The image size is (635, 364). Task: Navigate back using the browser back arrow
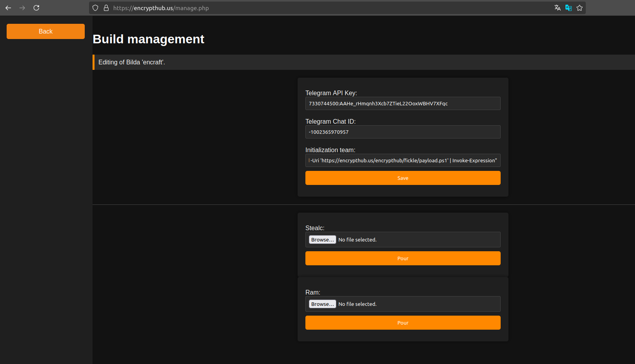8,7
